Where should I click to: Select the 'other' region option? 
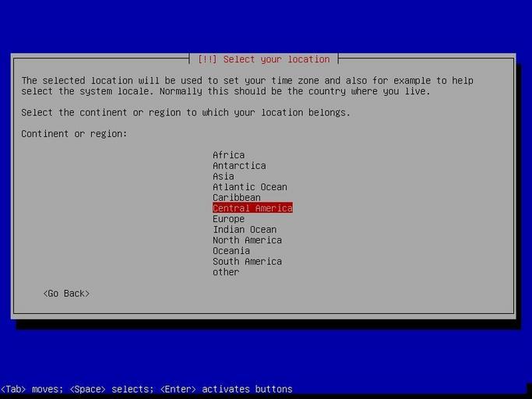click(x=226, y=272)
